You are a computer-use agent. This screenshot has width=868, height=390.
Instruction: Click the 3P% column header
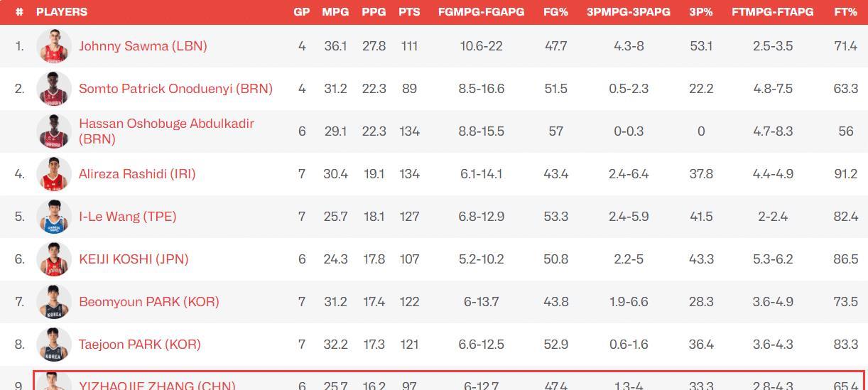pos(701,12)
